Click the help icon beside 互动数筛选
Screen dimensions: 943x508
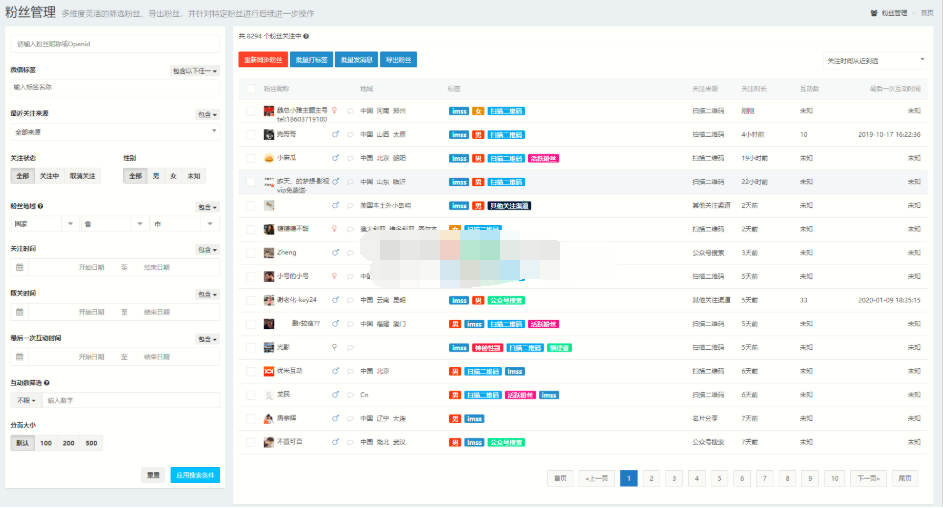47,382
